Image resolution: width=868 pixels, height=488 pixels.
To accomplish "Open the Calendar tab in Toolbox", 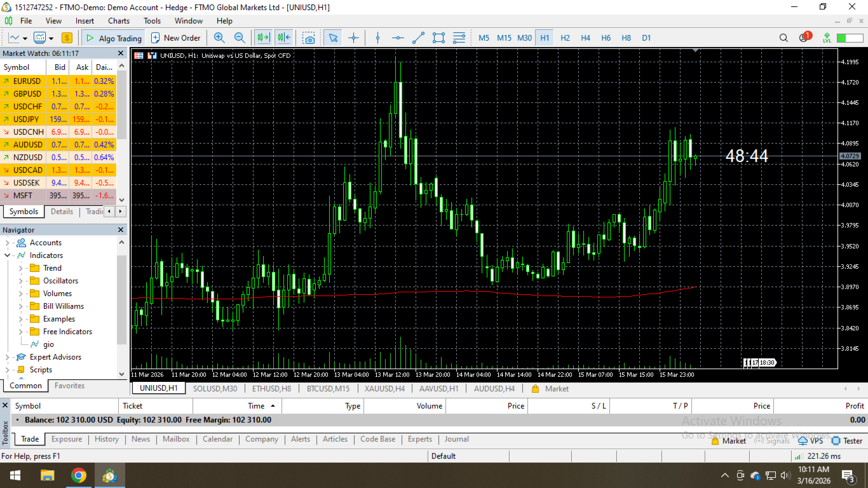I will click(217, 439).
